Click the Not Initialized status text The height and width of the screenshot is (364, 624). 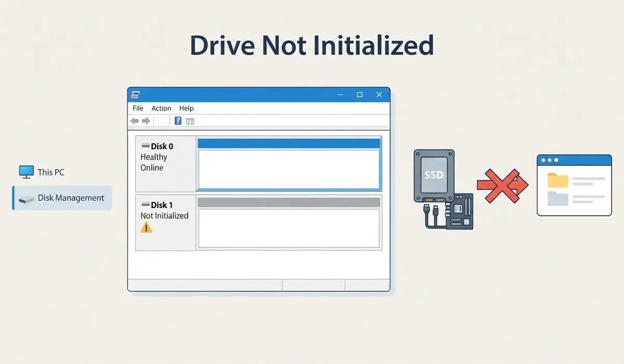(x=164, y=216)
